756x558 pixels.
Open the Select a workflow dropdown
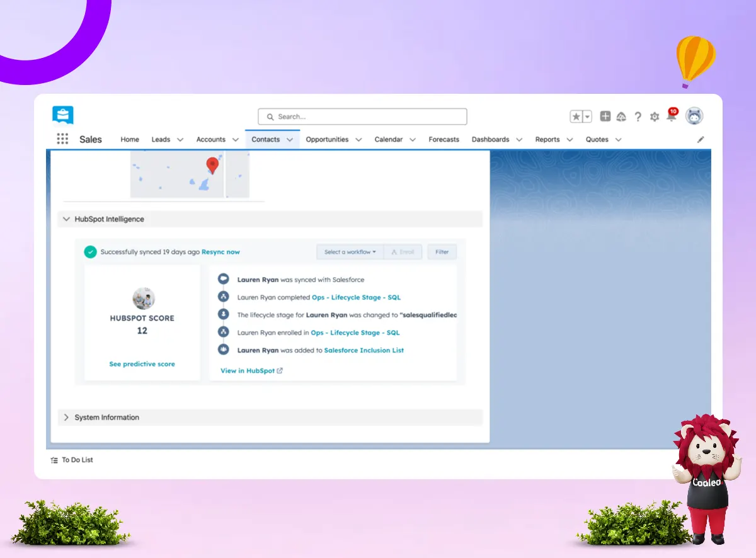click(350, 252)
